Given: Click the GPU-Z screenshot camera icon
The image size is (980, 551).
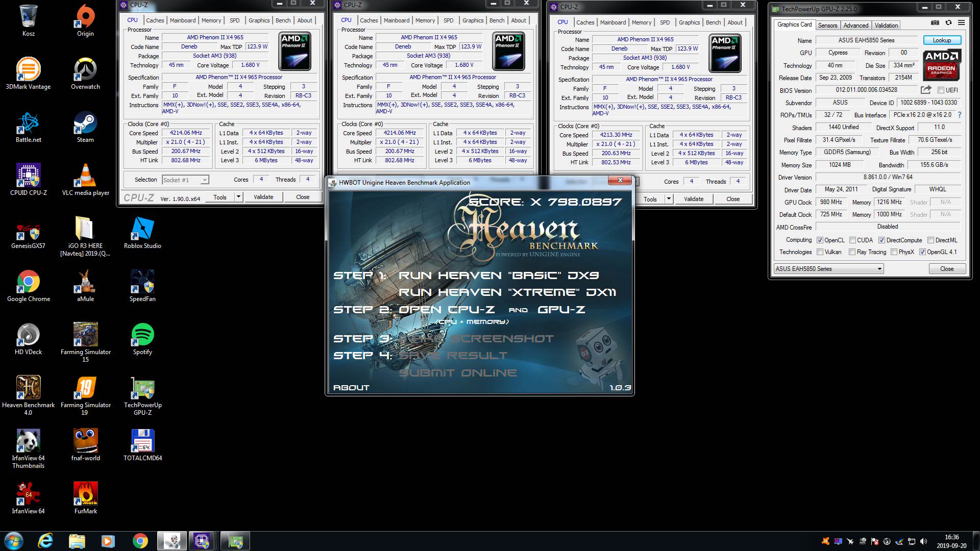Looking at the screenshot, I should tap(935, 23).
